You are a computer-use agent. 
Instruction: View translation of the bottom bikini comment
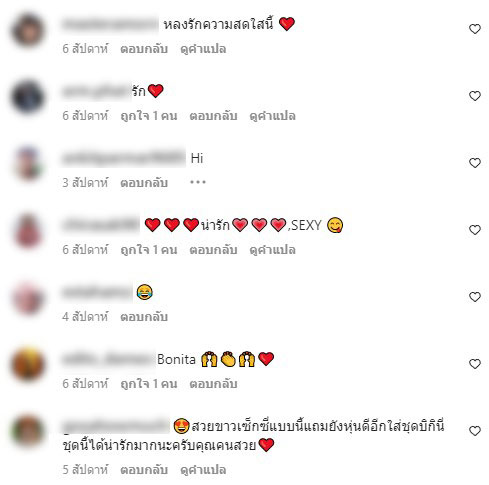pos(203,470)
